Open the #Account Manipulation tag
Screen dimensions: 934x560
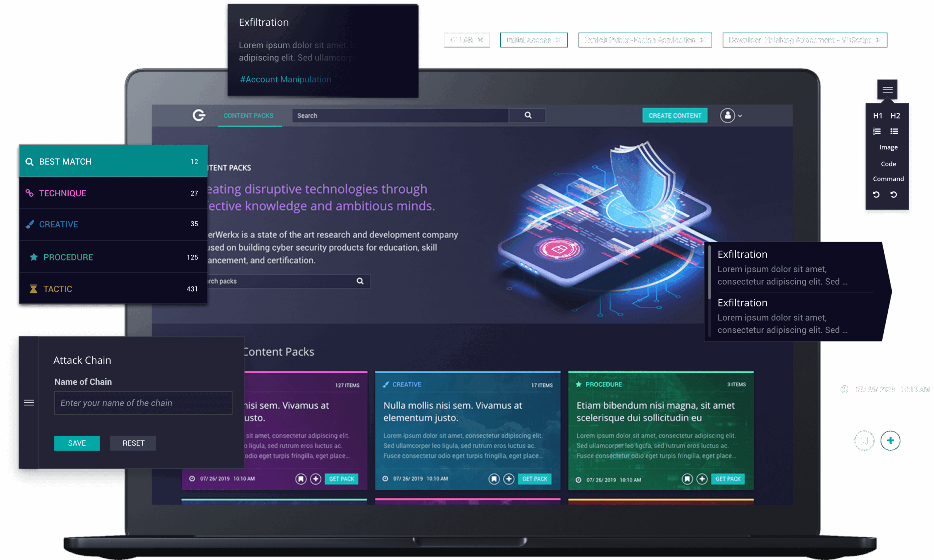(x=285, y=79)
